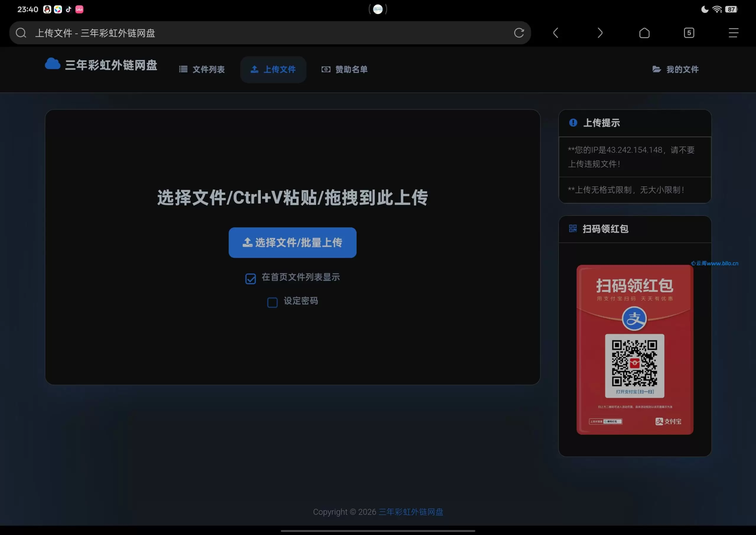Go back with the browser back arrow
Screen dimensions: 756x535
(x=555, y=32)
